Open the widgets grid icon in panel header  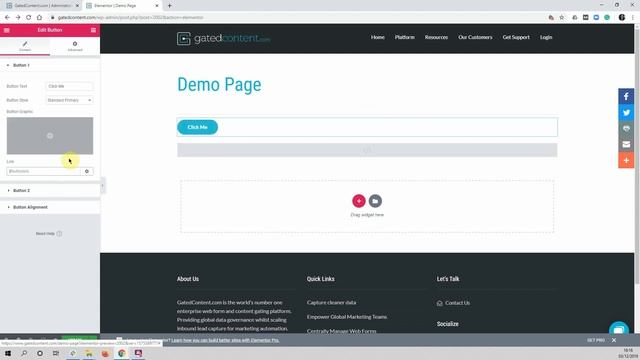click(x=93, y=30)
